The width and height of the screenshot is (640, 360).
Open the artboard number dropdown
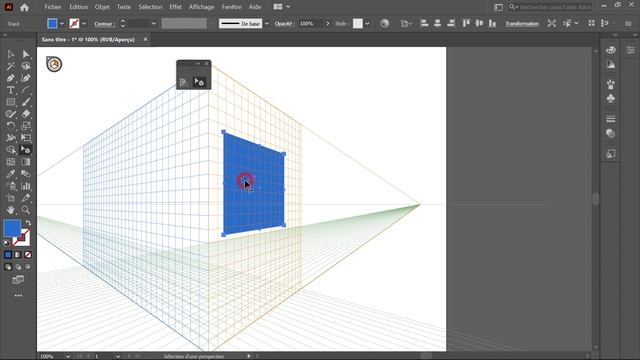118,356
